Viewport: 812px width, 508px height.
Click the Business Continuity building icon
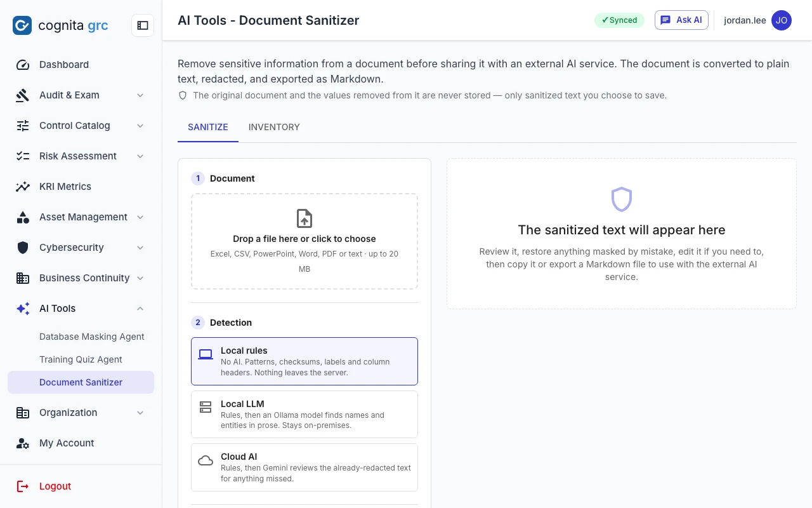[23, 278]
